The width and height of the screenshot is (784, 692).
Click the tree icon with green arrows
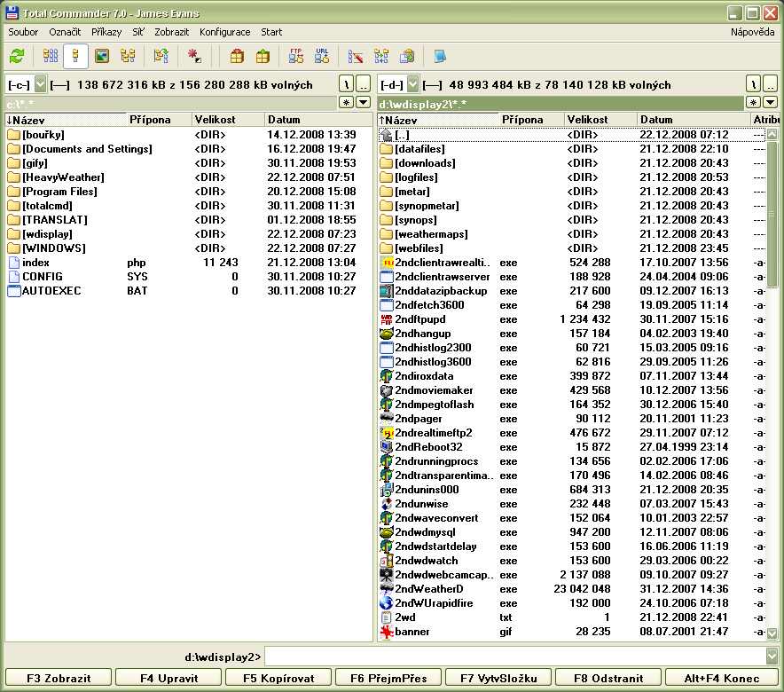[161, 56]
